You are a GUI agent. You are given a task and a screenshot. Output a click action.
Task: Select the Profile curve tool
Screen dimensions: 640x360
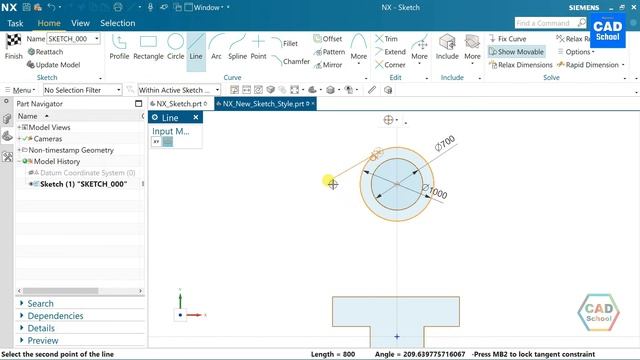[119, 47]
